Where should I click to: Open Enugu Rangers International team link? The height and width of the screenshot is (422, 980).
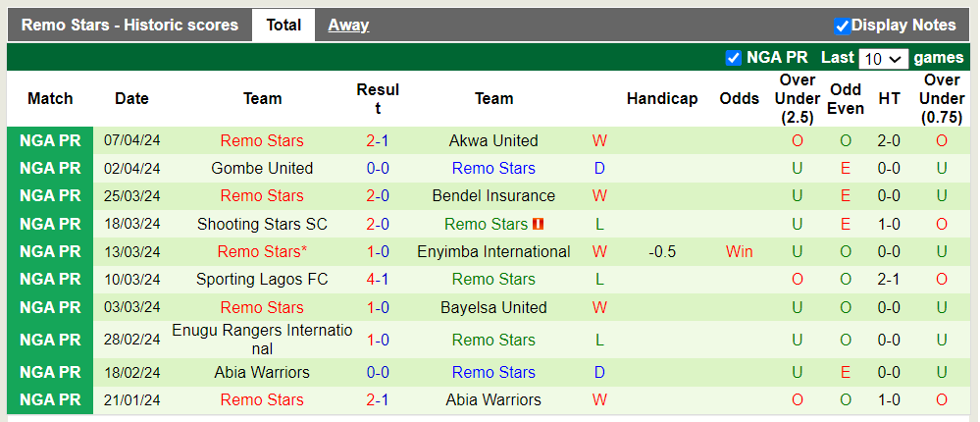pyautogui.click(x=262, y=340)
